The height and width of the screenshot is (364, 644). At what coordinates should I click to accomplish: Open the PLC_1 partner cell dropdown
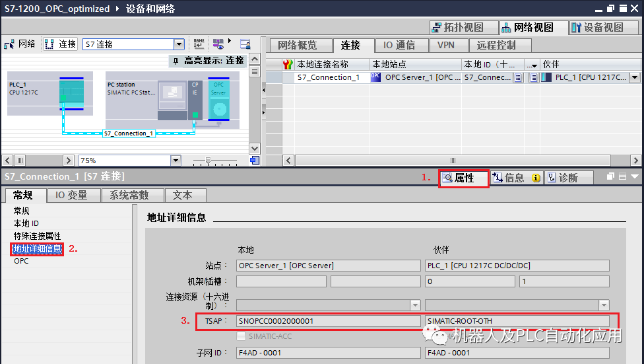point(635,77)
